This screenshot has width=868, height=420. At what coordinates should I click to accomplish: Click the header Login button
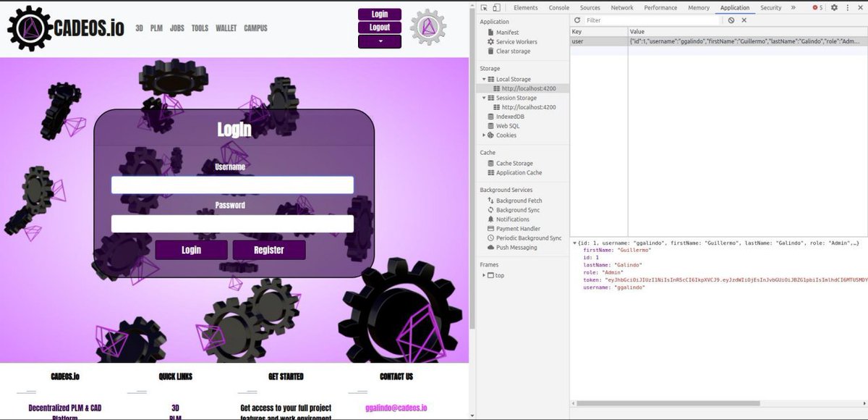[x=380, y=14]
